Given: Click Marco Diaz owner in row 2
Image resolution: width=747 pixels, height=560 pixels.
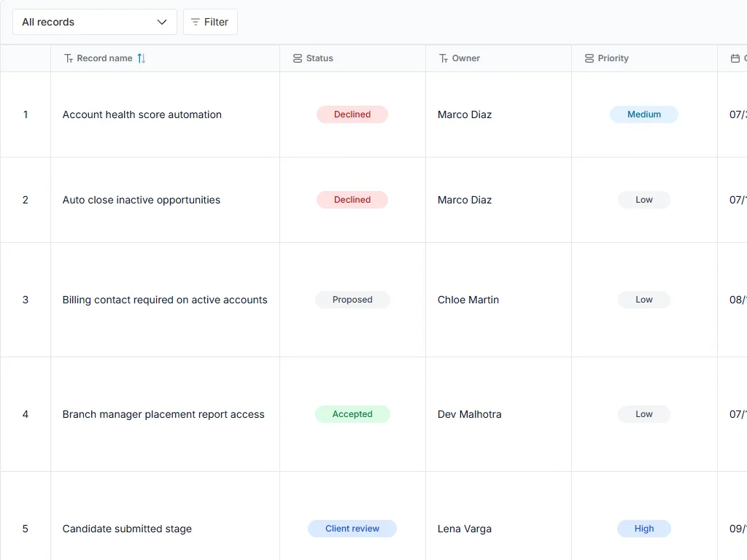Looking at the screenshot, I should 465,200.
